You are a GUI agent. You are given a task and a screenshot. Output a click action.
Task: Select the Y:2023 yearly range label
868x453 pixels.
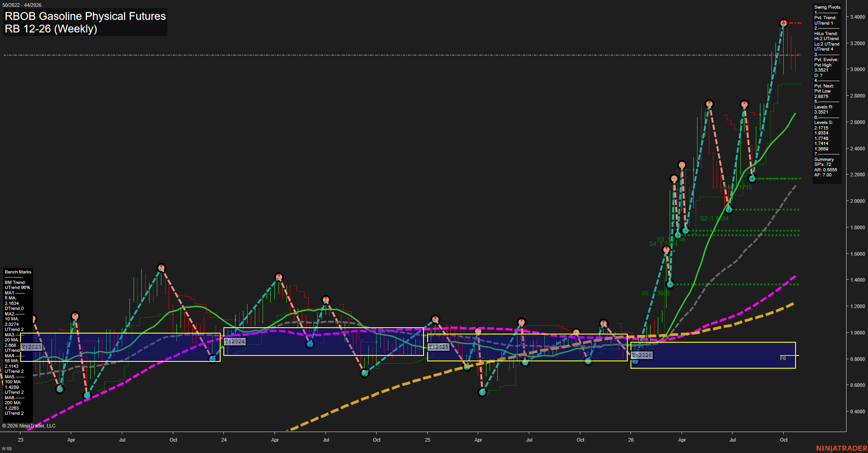click(31, 347)
